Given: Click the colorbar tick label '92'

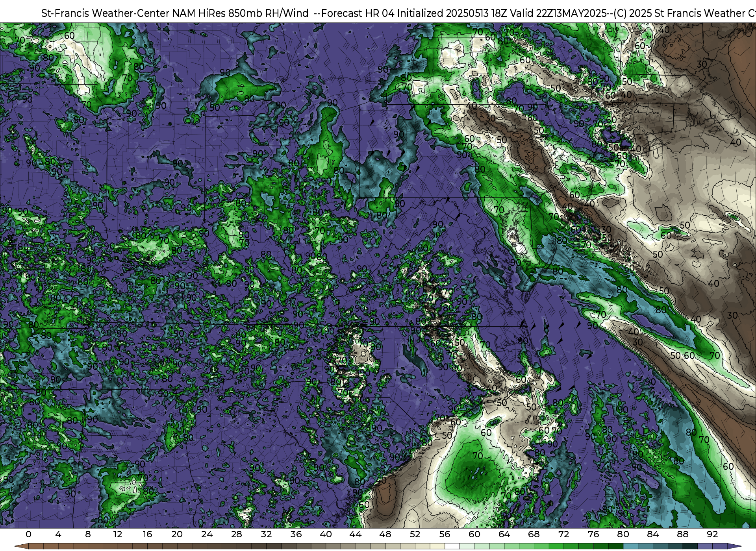Looking at the screenshot, I should click(x=712, y=534).
